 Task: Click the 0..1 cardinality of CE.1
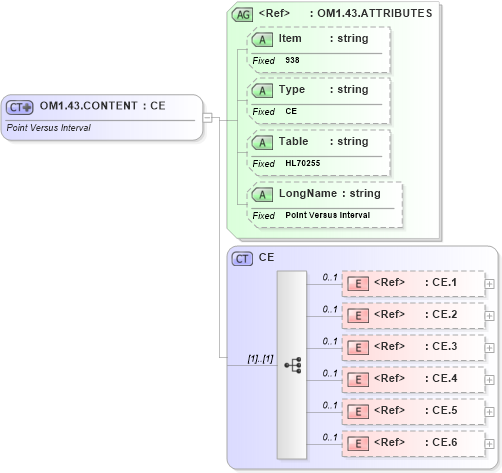330,277
